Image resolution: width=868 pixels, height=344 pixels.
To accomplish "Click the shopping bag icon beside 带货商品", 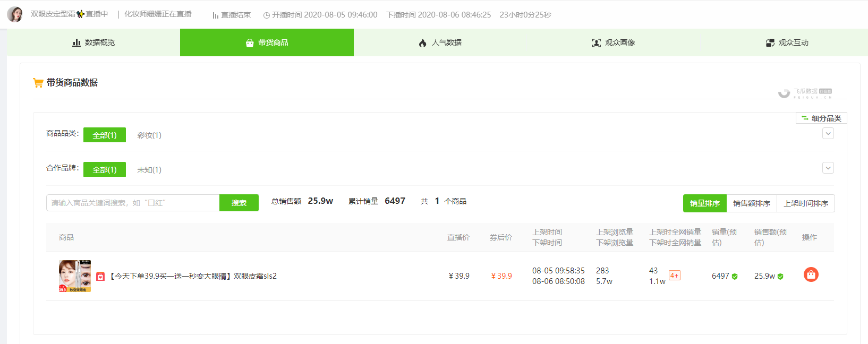I will (250, 42).
